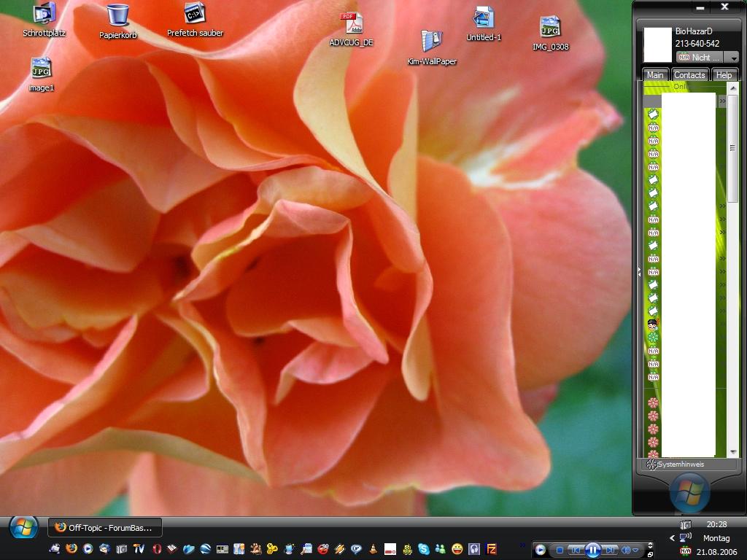Launch Firefox from the quick launch bar

71,548
